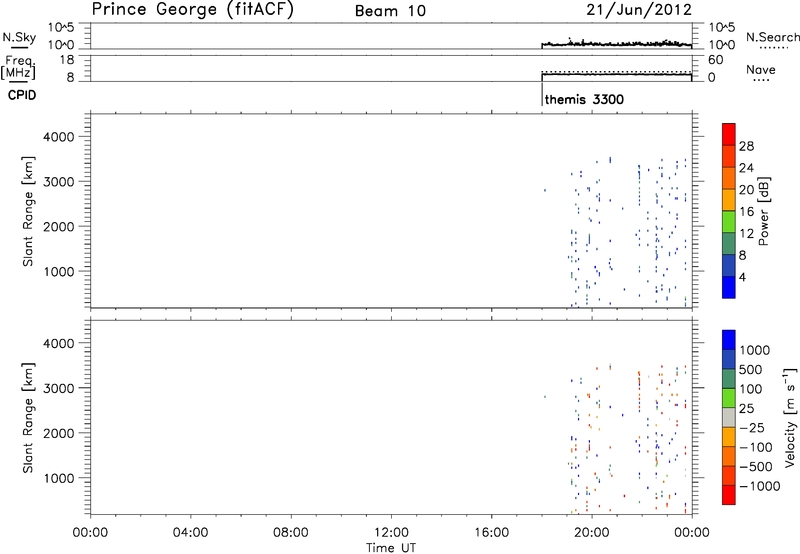Click the "N.Search" legend label
Viewport: 800px width, 554px height.
tap(773, 37)
